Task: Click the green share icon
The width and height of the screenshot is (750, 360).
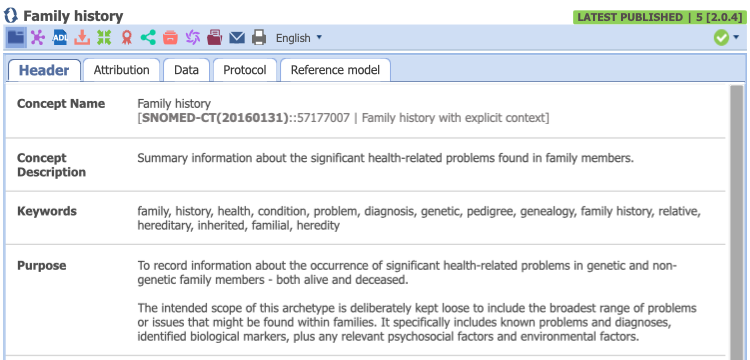Action: coord(148,37)
